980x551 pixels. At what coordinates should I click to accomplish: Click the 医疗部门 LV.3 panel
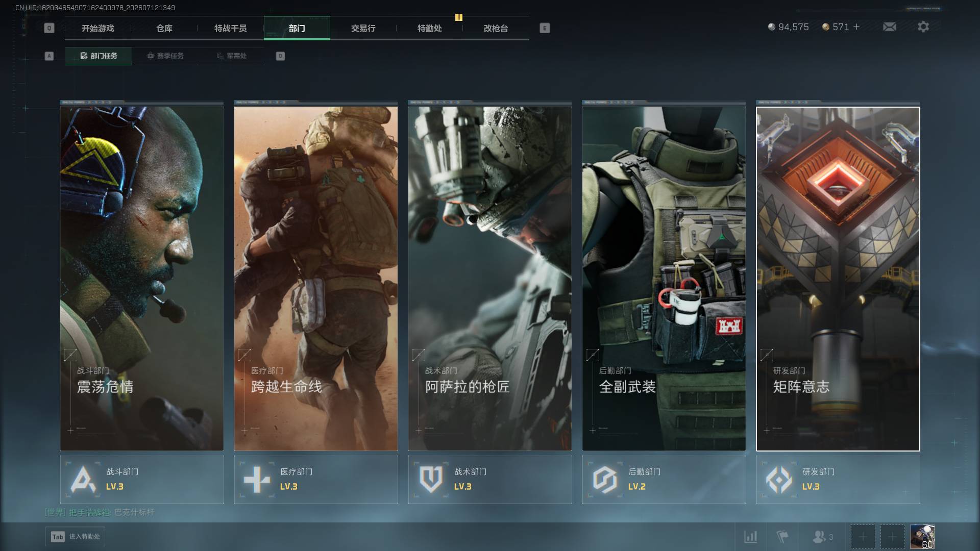click(316, 480)
